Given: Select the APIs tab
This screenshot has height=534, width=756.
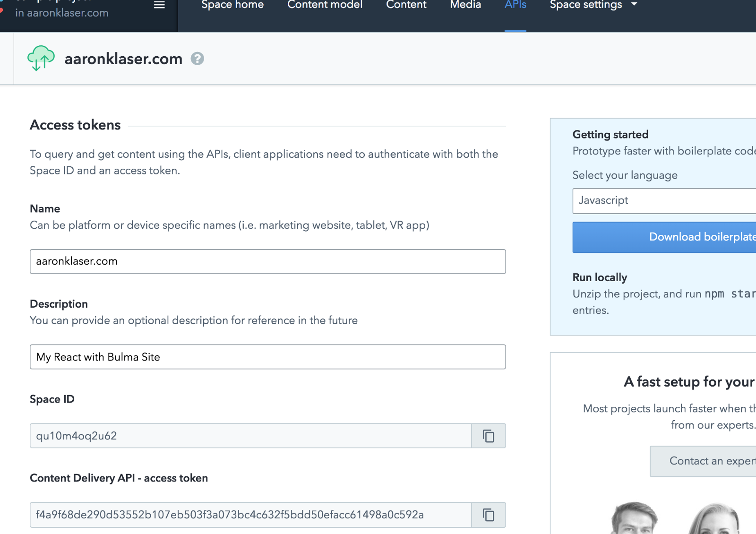Looking at the screenshot, I should 515,5.
